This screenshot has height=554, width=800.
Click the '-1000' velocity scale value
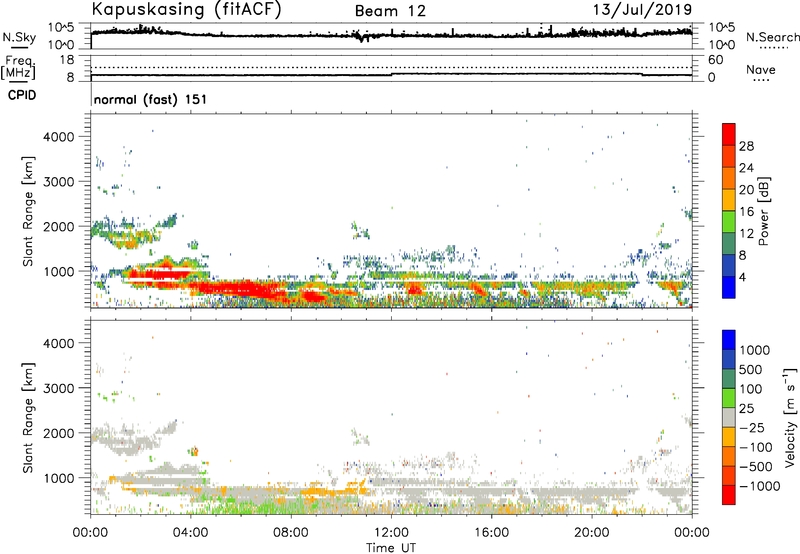(x=760, y=486)
